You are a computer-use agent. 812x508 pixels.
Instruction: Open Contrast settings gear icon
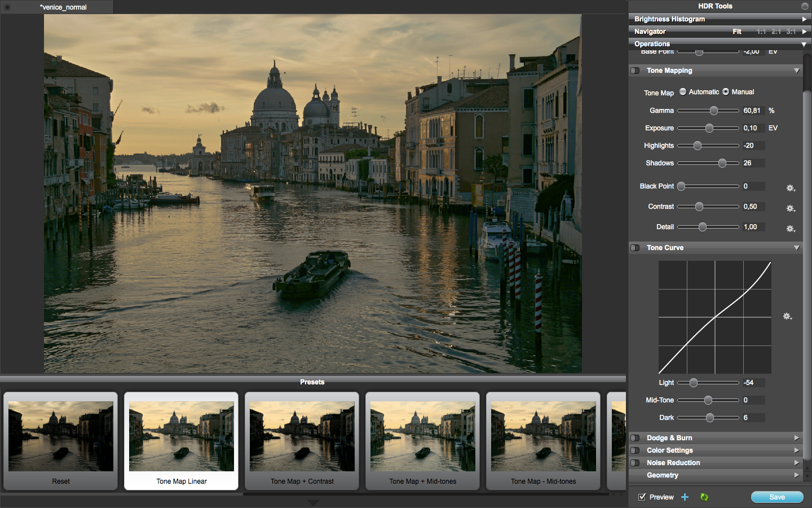pos(791,208)
